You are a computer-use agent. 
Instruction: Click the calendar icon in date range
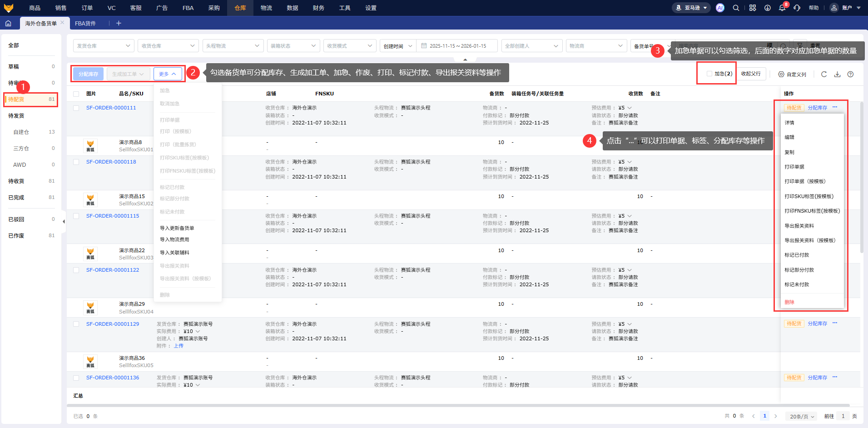pyautogui.click(x=424, y=46)
